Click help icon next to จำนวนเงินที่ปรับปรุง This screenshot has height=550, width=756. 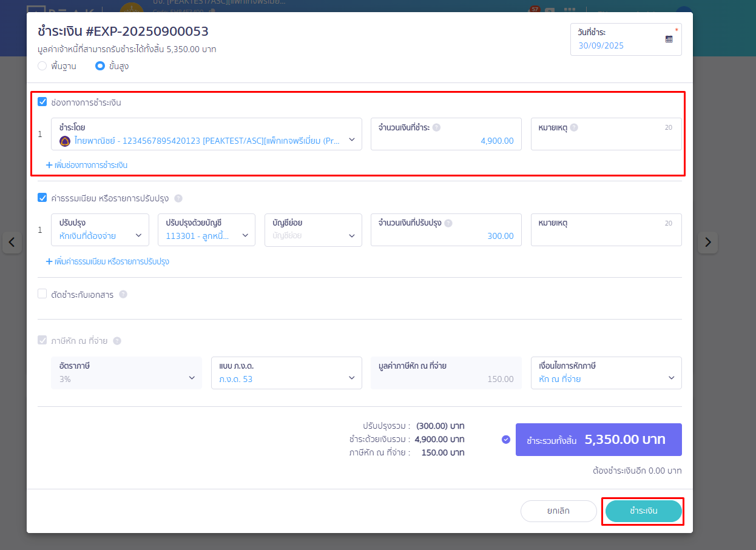(448, 223)
